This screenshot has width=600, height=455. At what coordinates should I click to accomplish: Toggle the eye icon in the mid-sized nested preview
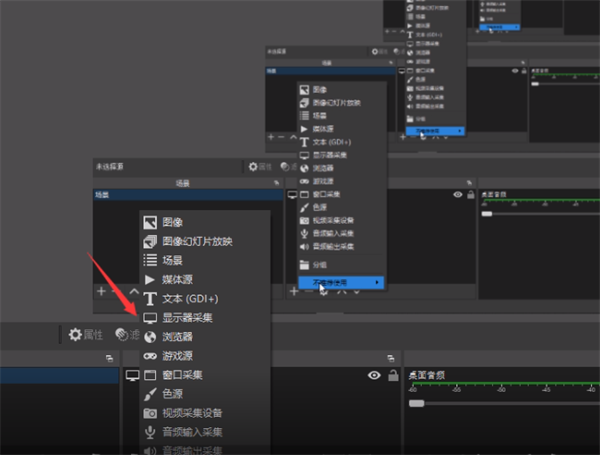457,195
